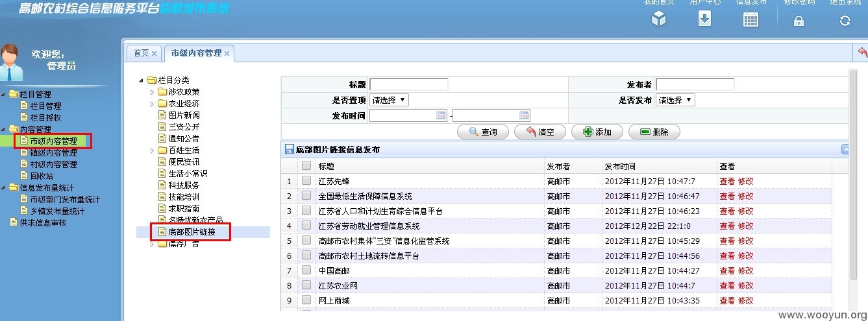The width and height of the screenshot is (868, 321).
Task: Click into the 标题 search input
Action: click(409, 84)
